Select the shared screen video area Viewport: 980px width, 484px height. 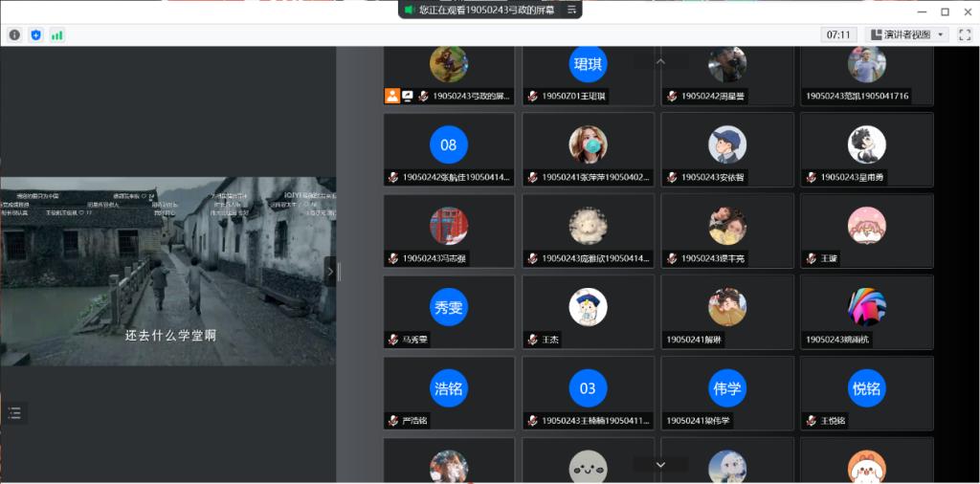[167, 271]
